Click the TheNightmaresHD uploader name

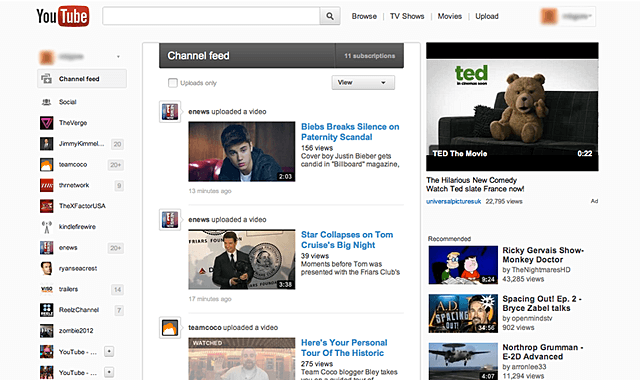tap(541, 270)
